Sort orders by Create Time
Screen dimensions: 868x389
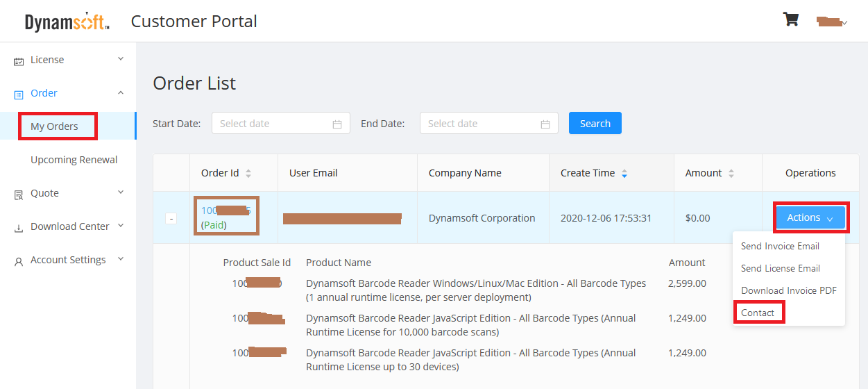click(624, 174)
